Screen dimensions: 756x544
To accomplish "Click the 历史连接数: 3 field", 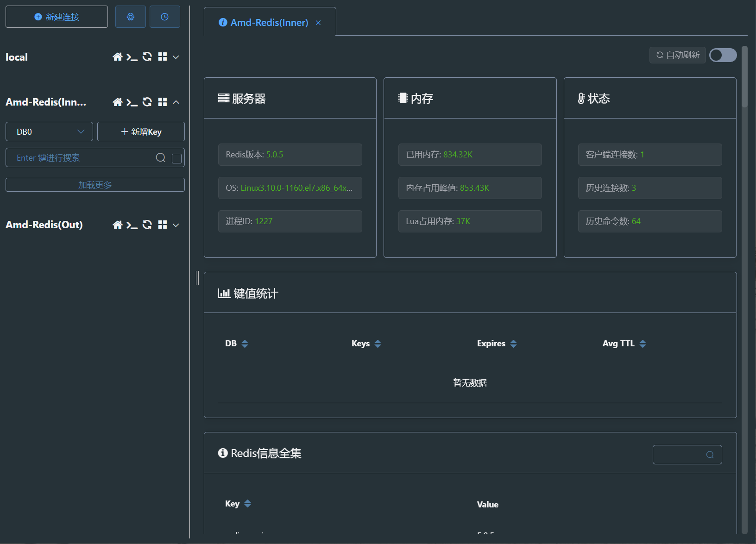I will 650,188.
